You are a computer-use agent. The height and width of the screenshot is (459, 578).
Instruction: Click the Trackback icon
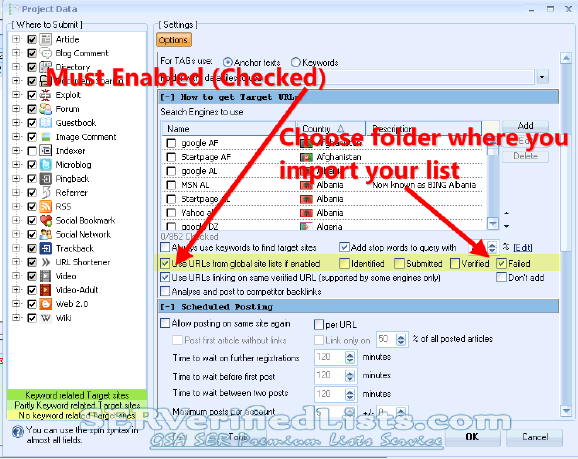coord(45,248)
